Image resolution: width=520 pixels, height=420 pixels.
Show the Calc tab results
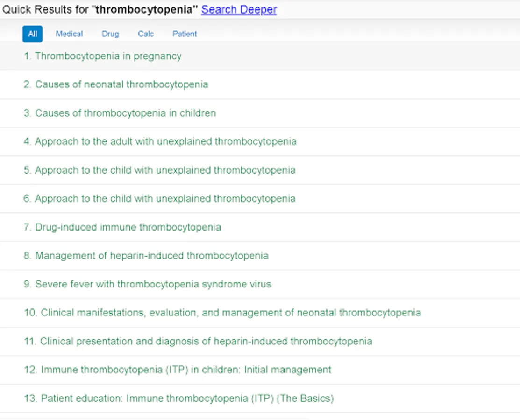[146, 34]
